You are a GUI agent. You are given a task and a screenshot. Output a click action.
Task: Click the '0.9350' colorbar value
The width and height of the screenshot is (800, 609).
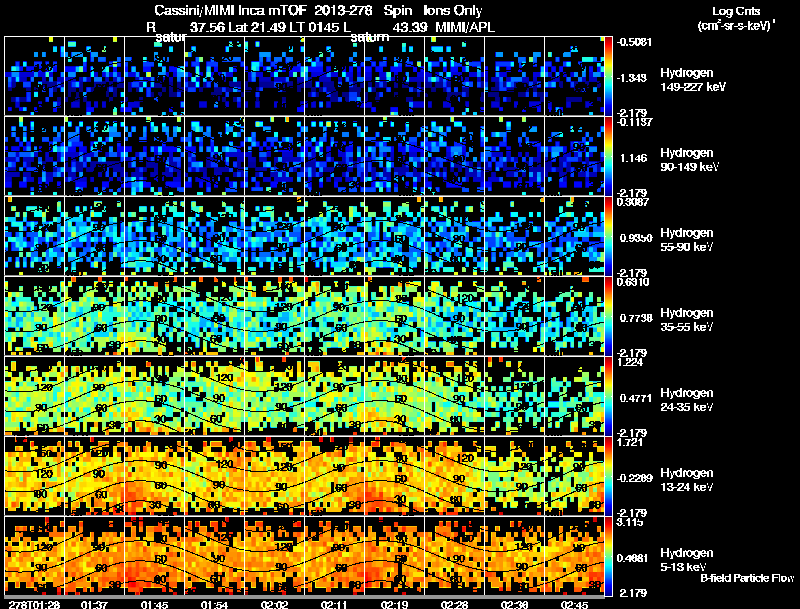coord(636,238)
